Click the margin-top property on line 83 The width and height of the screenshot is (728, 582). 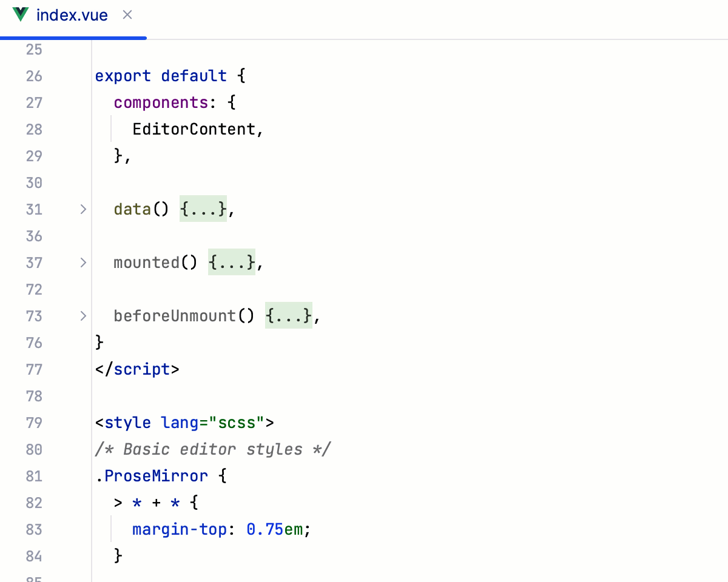[179, 529]
